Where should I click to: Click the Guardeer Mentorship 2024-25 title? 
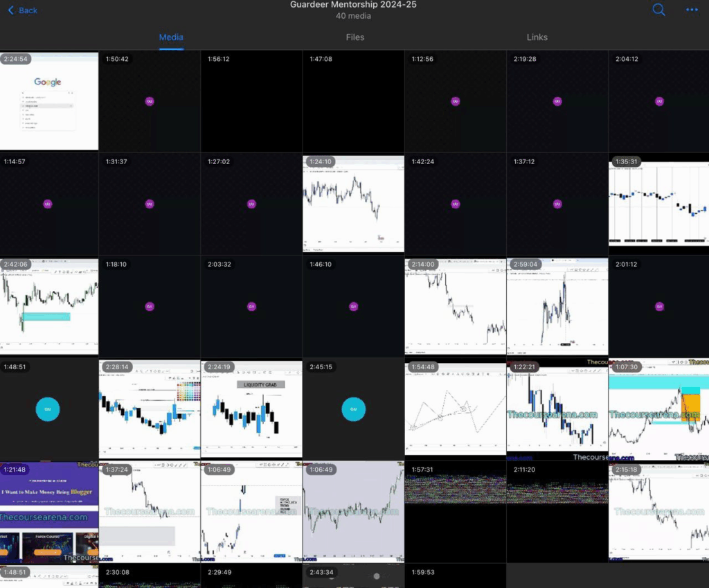(353, 6)
